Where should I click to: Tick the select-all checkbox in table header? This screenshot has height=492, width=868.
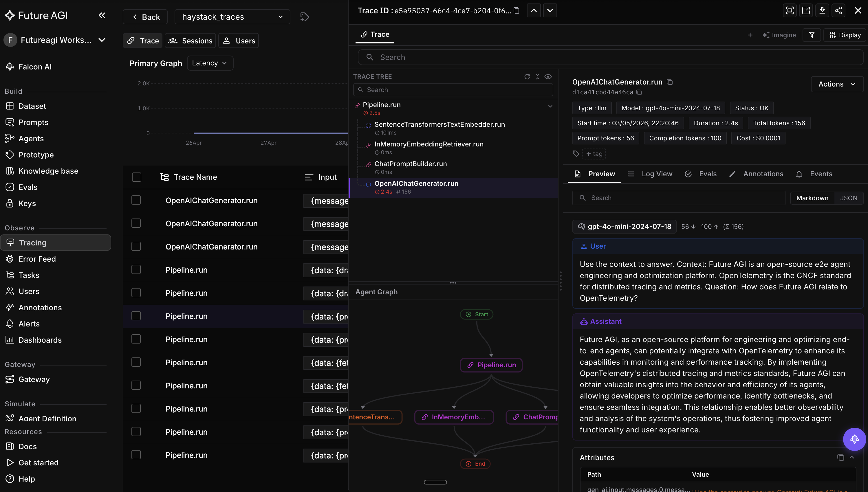[136, 177]
